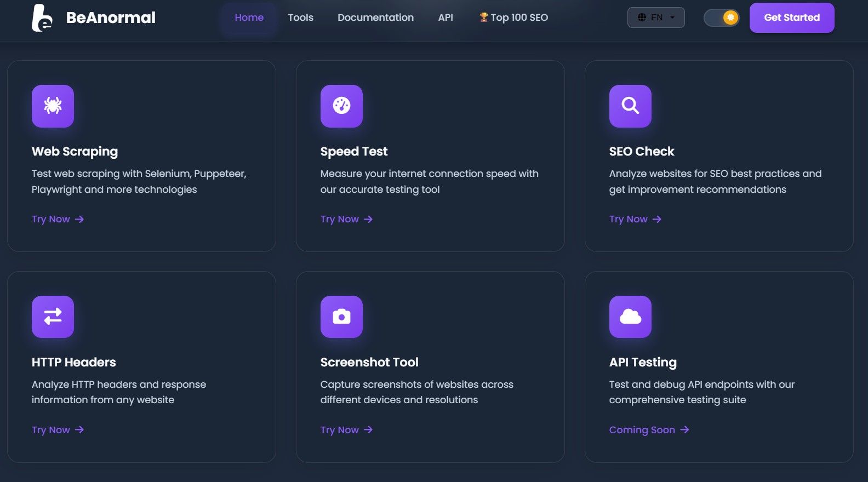This screenshot has width=868, height=482.
Task: Click the SEO Check magnifier icon
Action: 630,106
